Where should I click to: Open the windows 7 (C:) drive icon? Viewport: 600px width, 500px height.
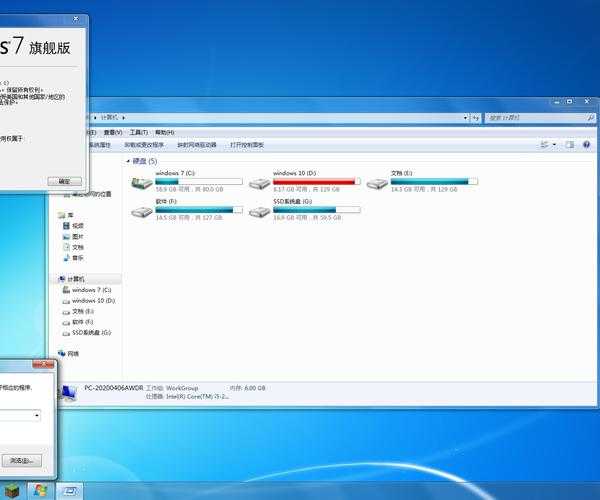(x=142, y=182)
